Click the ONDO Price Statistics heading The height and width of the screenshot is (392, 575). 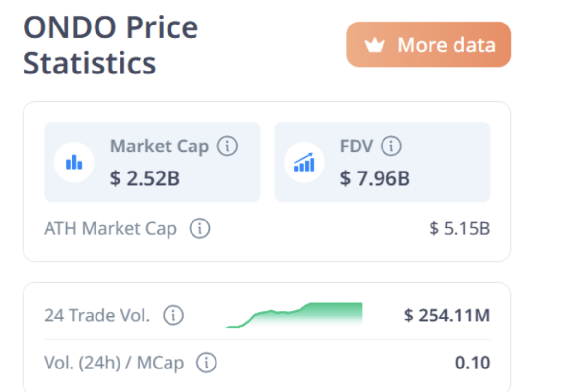(x=111, y=45)
